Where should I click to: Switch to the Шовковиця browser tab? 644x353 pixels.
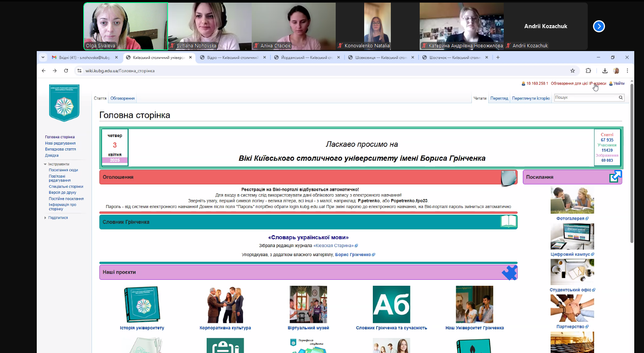381,57
